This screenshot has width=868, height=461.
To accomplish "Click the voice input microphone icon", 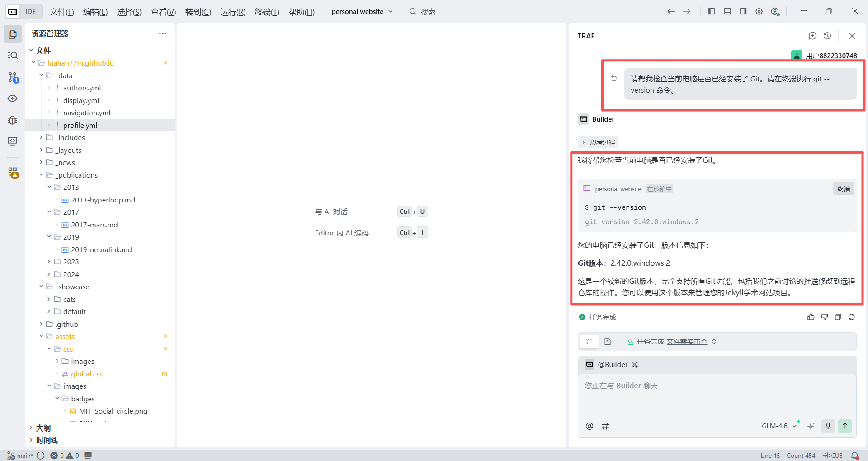I will [x=828, y=426].
